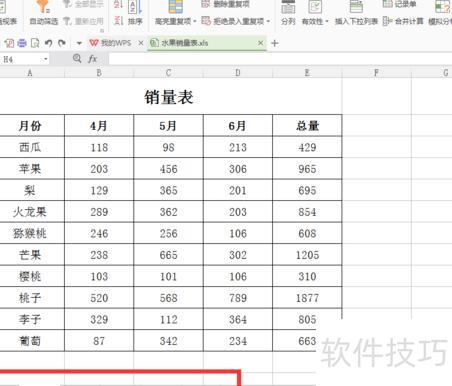Image resolution: width=452 pixels, height=386 pixels.
Task: Select column E header
Action: pos(307,73)
